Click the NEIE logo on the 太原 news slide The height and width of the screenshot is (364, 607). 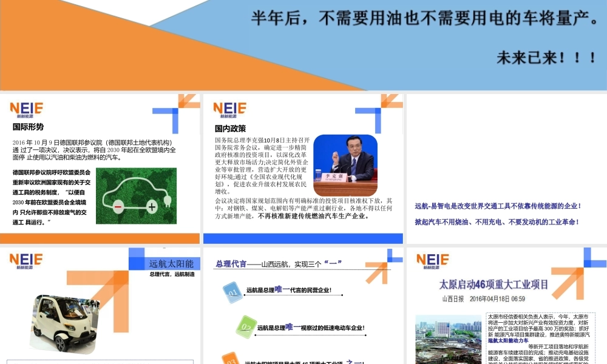coord(432,260)
